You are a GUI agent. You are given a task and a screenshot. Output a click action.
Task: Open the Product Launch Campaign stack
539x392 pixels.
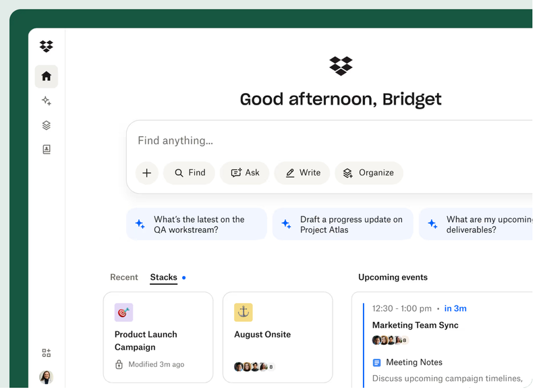point(158,337)
